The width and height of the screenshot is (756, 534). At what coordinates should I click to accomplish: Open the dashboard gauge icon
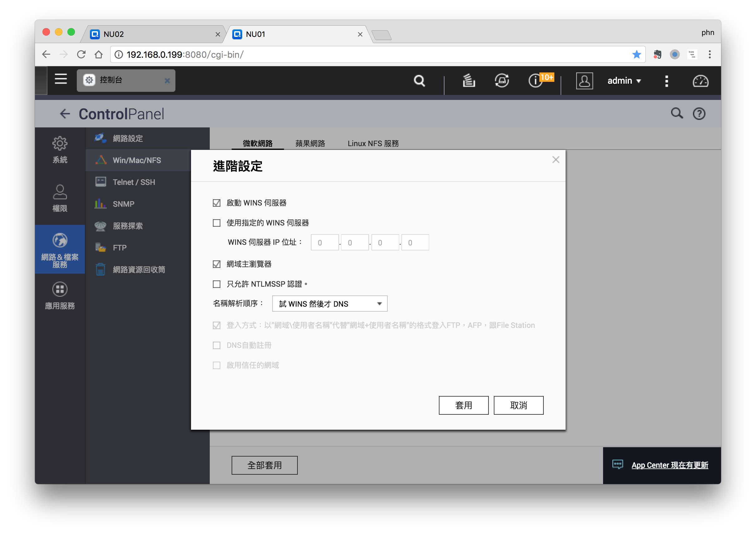[700, 81]
